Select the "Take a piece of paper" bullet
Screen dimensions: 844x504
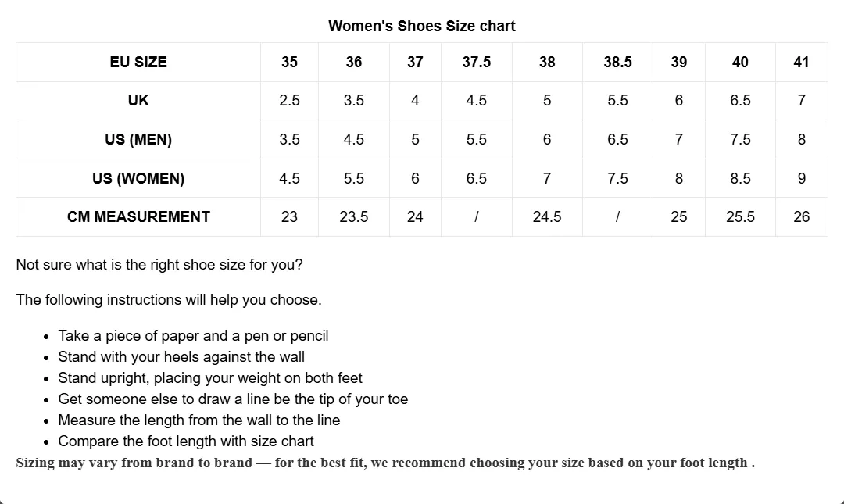click(193, 335)
